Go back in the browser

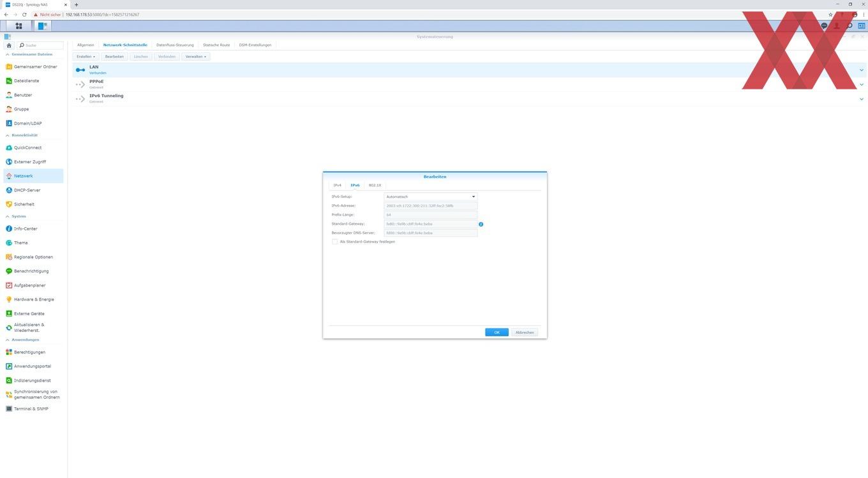coord(6,14)
